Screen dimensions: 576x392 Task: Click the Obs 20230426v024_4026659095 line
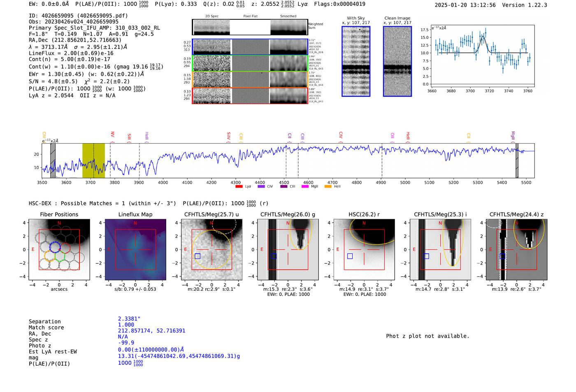pyautogui.click(x=74, y=21)
